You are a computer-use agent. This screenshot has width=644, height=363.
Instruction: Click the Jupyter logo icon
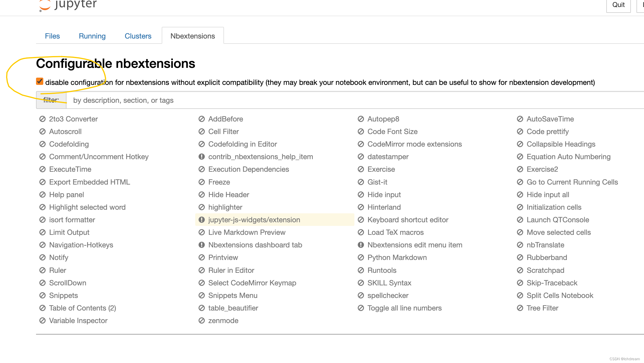45,6
